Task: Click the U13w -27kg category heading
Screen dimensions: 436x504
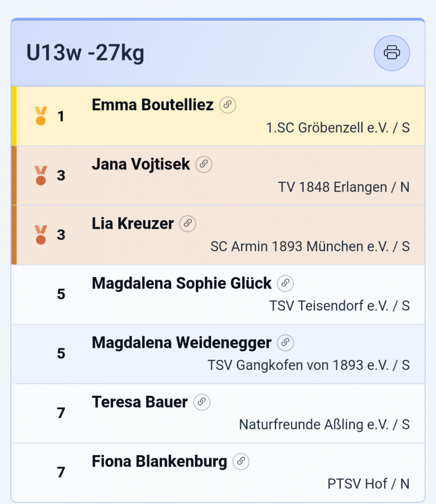Action: pos(85,53)
